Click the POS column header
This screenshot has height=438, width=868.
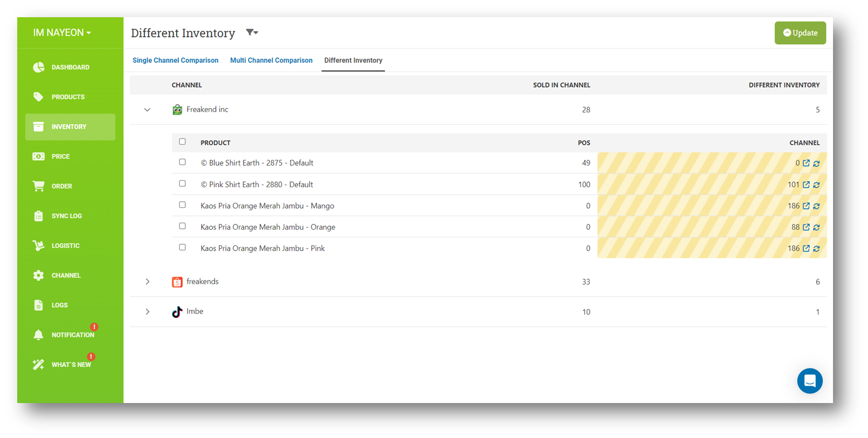[584, 143]
